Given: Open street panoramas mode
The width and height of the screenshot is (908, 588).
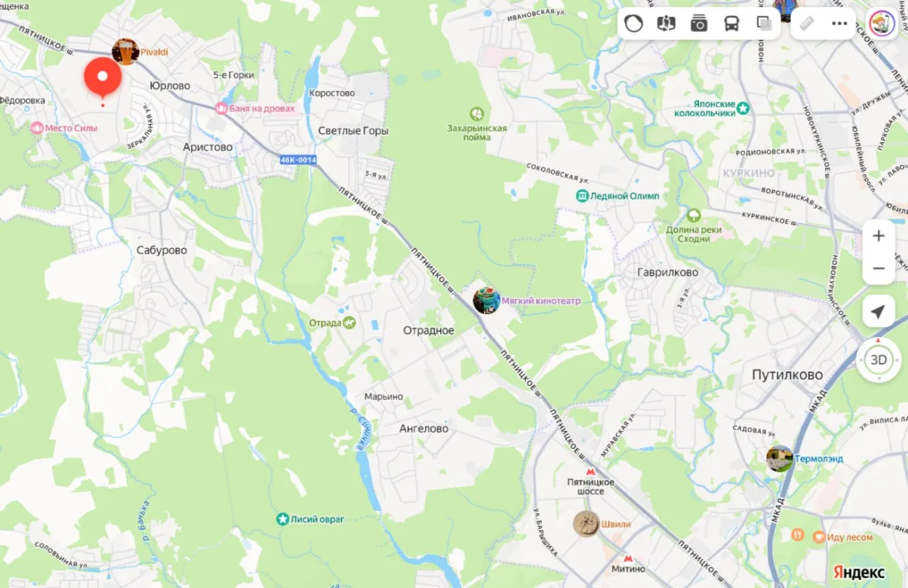Looking at the screenshot, I should click(x=666, y=23).
